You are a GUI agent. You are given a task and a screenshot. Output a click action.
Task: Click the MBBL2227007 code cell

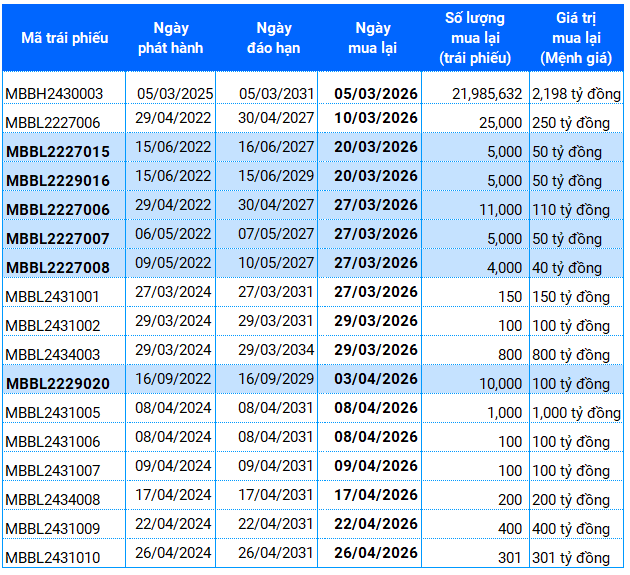click(58, 238)
